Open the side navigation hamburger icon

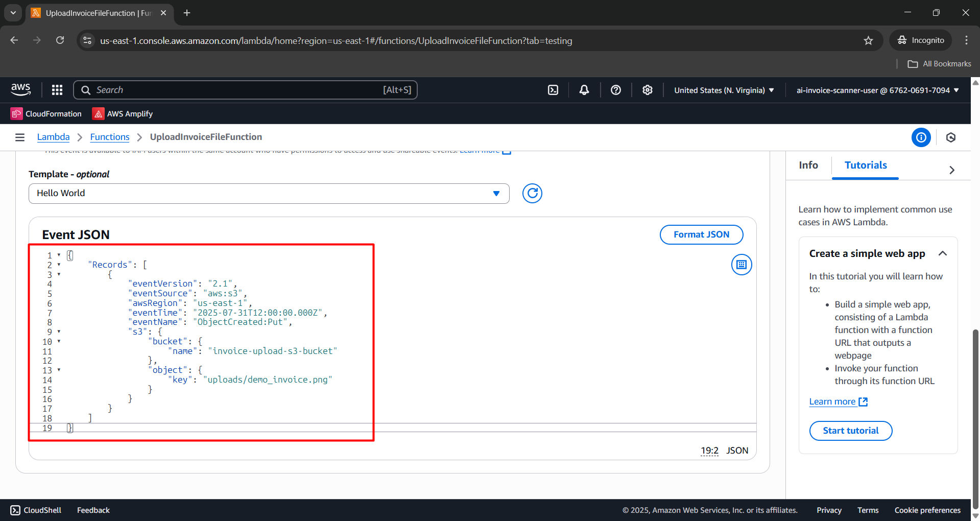(x=19, y=137)
